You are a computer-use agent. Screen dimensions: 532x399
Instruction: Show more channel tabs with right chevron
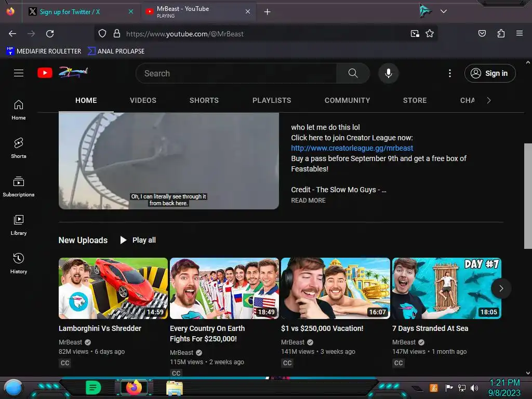488,100
